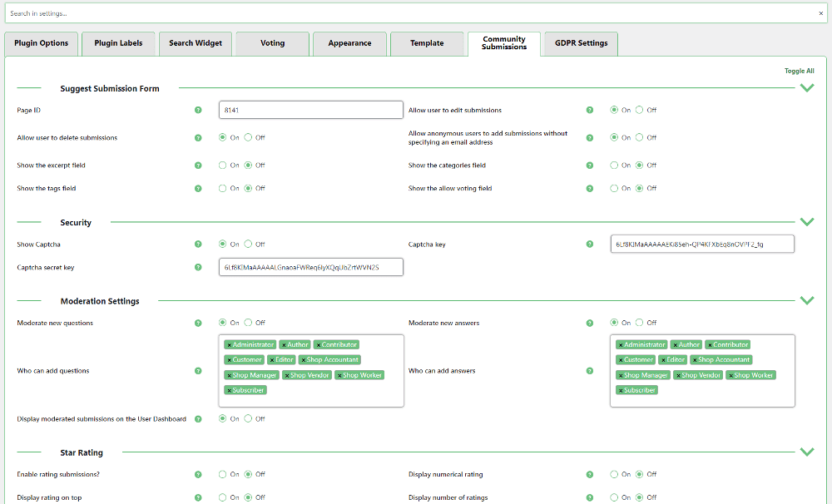Screen dimensions: 832x504
Task: Remove Subscriber tag from who can add answers
Action: (620, 390)
